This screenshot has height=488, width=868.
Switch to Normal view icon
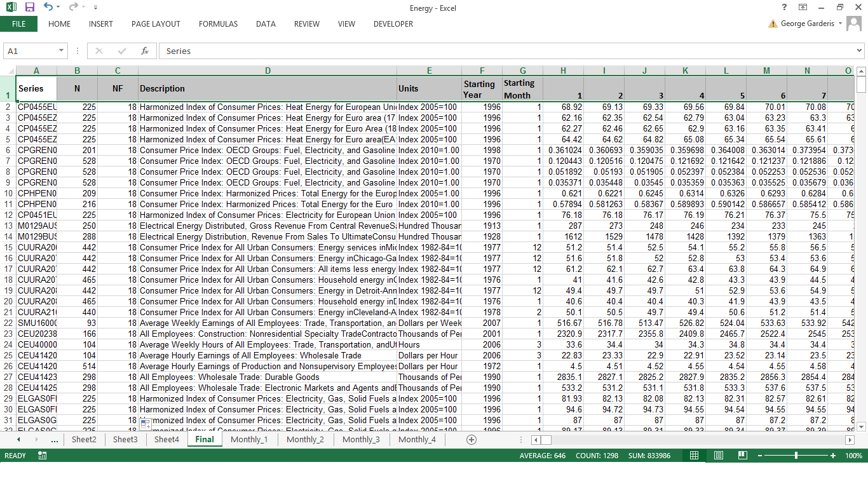pos(695,456)
